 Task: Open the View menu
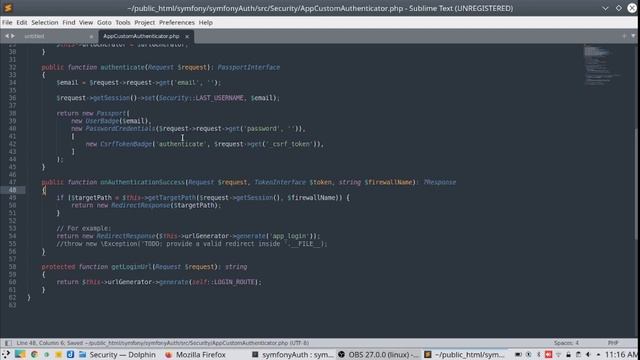click(86, 22)
